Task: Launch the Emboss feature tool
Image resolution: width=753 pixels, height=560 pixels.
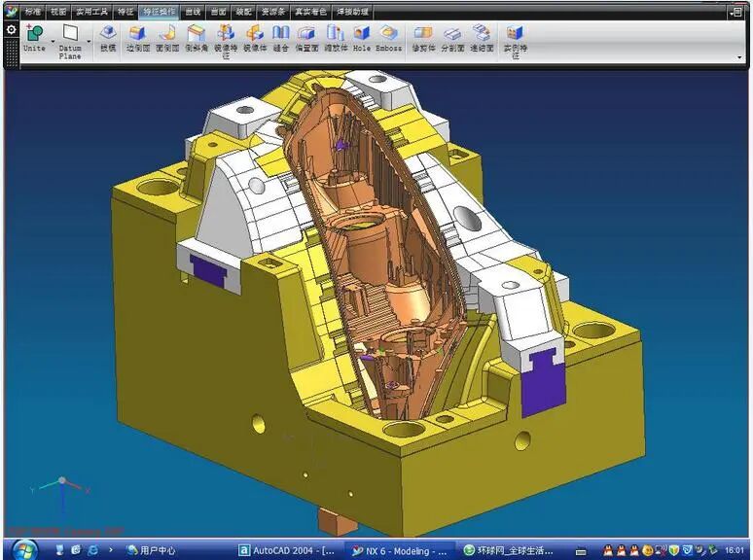Action: coord(388,38)
